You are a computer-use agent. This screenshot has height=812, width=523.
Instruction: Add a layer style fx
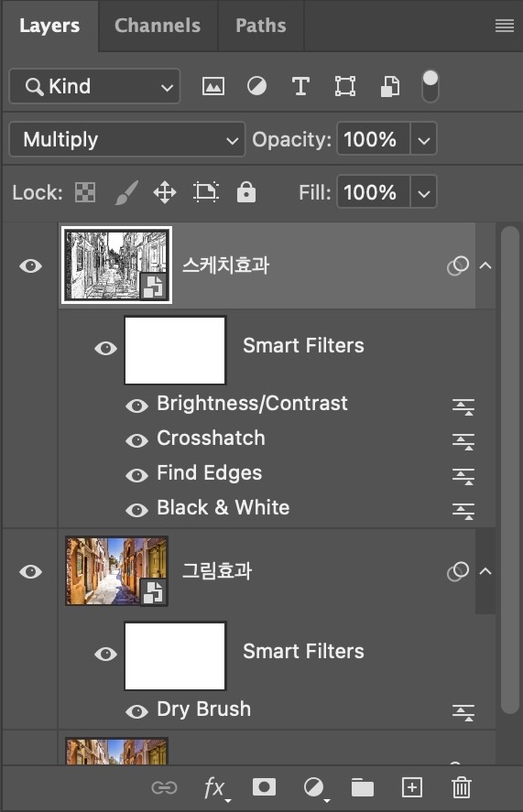[215, 789]
